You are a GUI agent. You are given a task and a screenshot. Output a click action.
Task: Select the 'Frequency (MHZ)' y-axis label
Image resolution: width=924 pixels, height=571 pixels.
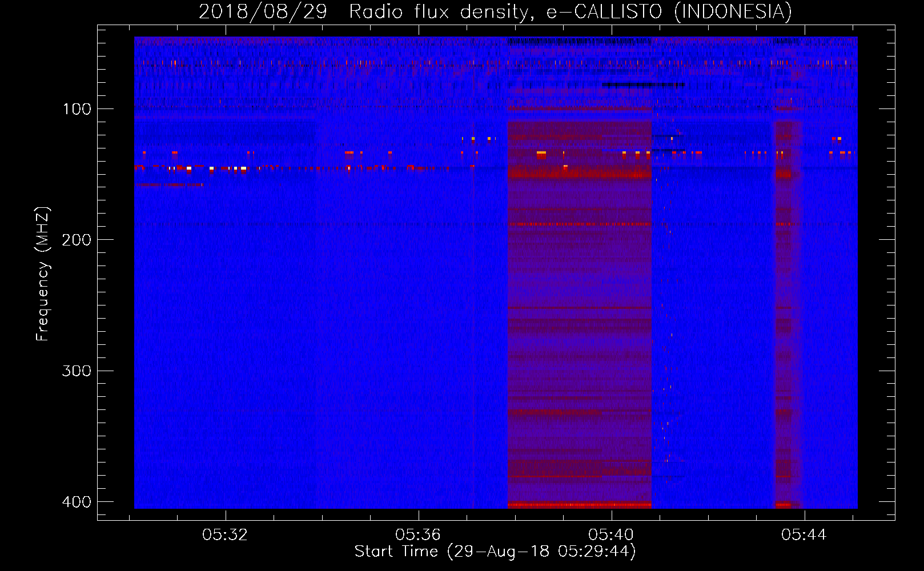pos(43,274)
